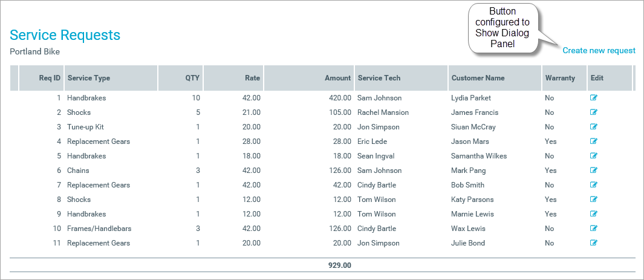Click the Amount column header

click(x=337, y=78)
